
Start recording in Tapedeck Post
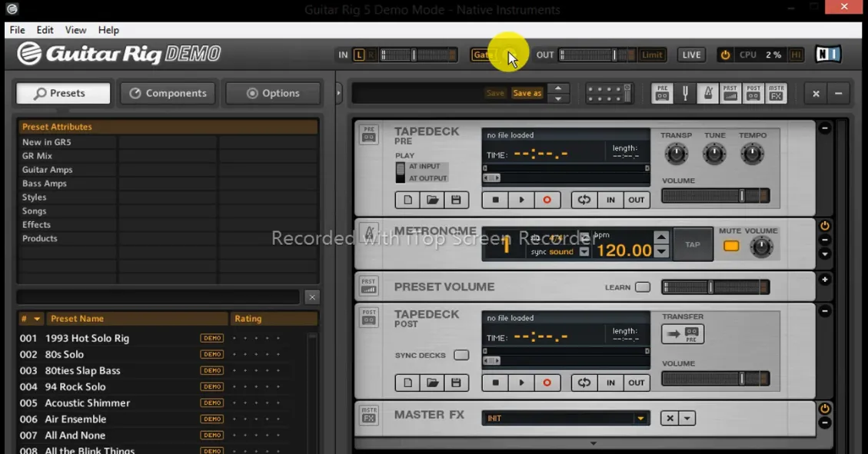pos(547,383)
